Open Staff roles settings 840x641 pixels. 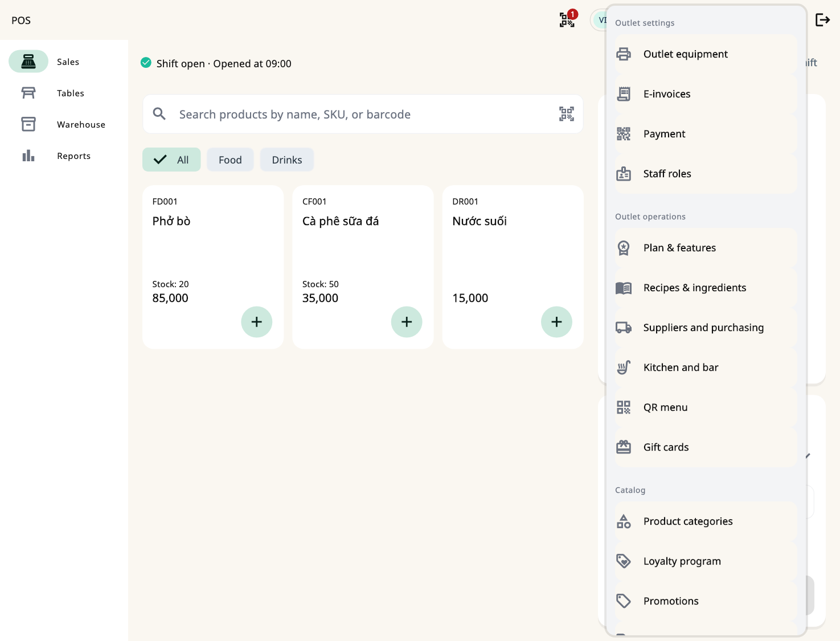pyautogui.click(x=706, y=174)
